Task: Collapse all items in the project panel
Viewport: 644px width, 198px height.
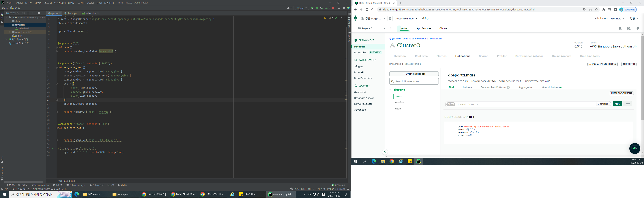Action: (33, 13)
